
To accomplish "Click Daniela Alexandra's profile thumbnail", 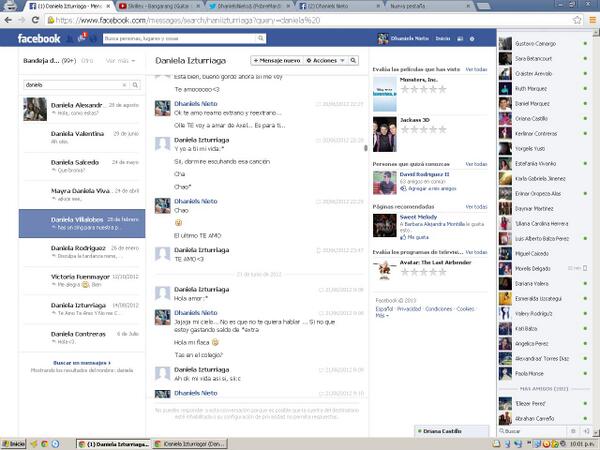I will 35,109.
